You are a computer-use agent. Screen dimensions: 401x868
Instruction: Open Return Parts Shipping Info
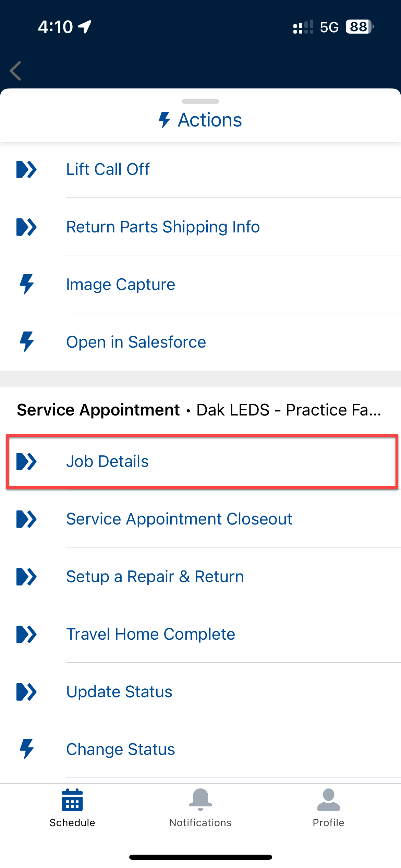[x=163, y=227]
